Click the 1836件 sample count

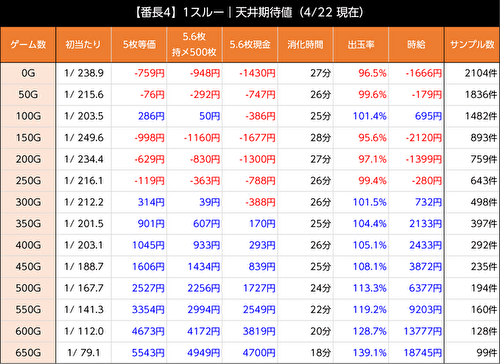click(481, 95)
